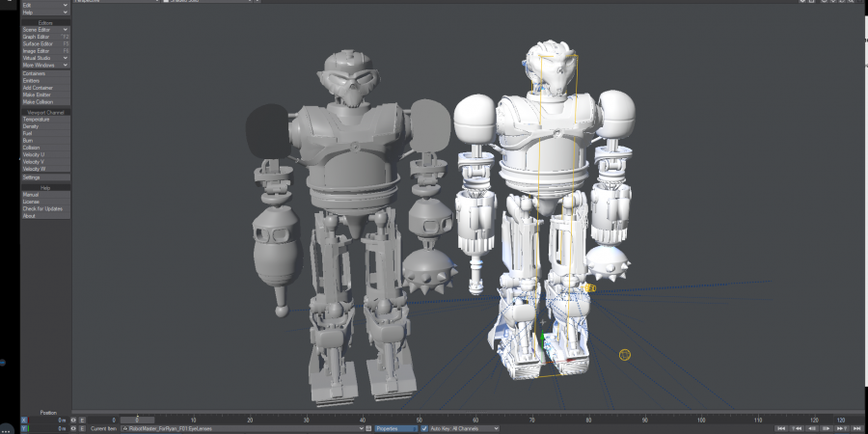Go to the next keyframe

pos(841,428)
